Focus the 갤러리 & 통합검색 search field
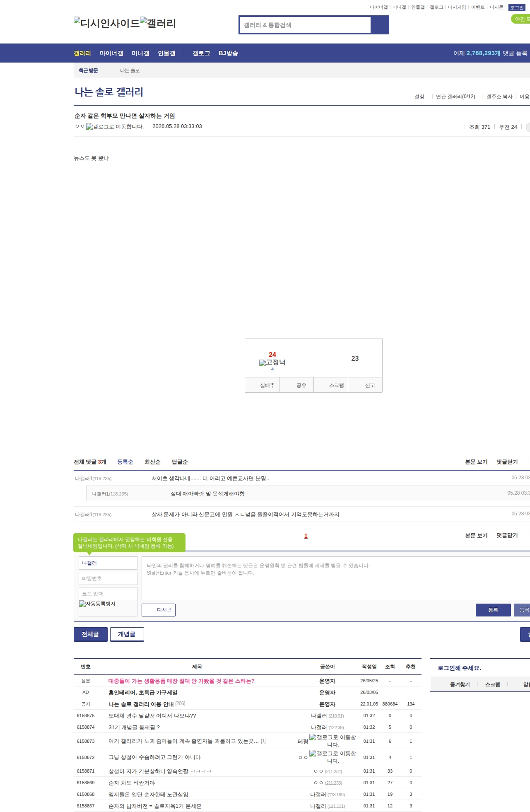Image resolution: width=530 pixels, height=812 pixels. (305, 25)
